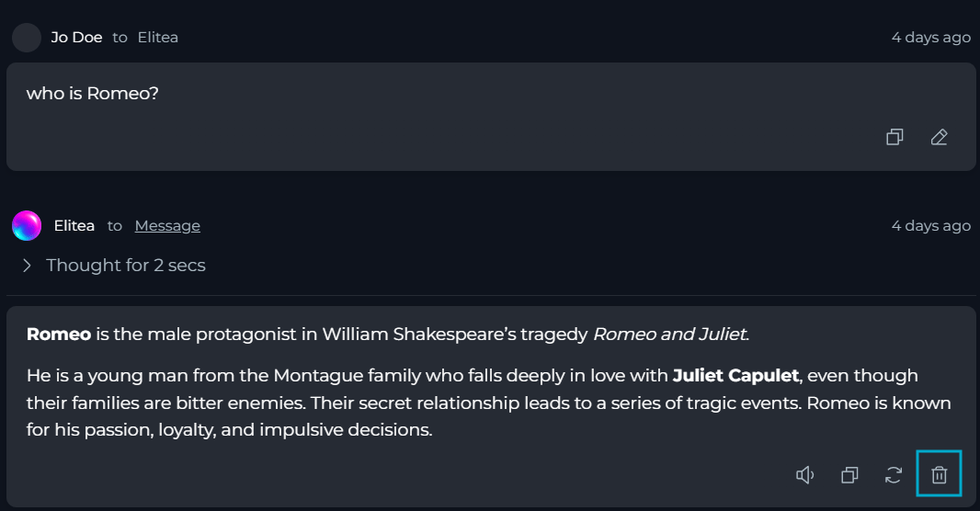Click the '4 days ago' timestamp on Elitea's reply
980x511 pixels.
click(930, 225)
